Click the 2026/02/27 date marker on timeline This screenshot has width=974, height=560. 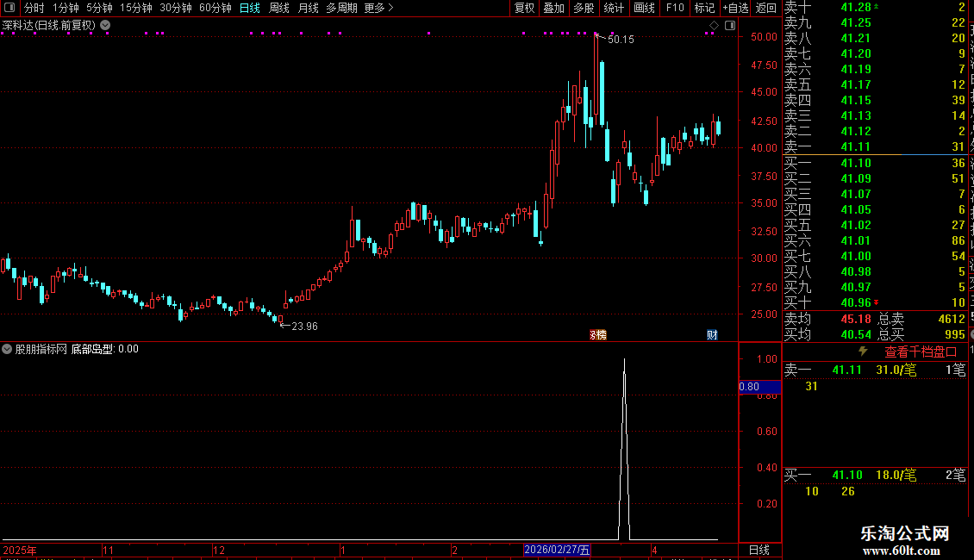click(557, 550)
